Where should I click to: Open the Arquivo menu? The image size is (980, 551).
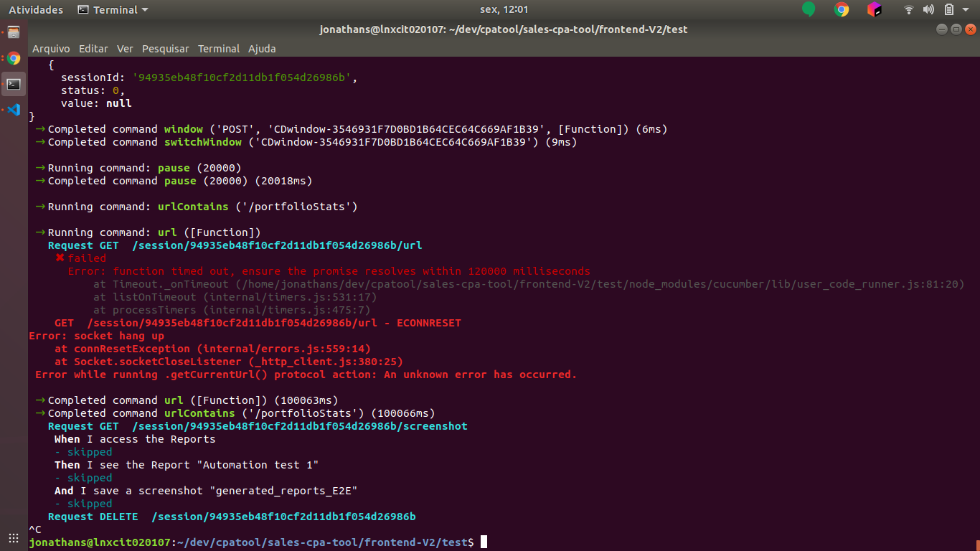(51, 48)
